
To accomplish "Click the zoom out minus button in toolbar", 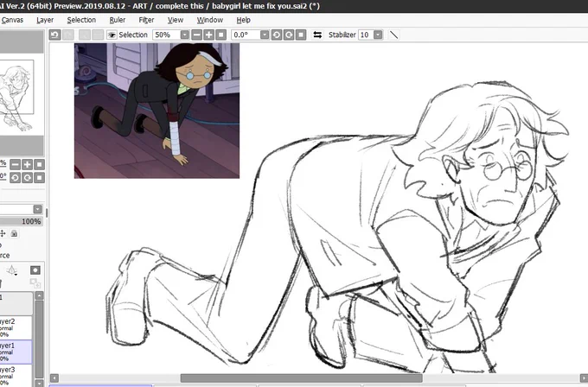I will [196, 35].
